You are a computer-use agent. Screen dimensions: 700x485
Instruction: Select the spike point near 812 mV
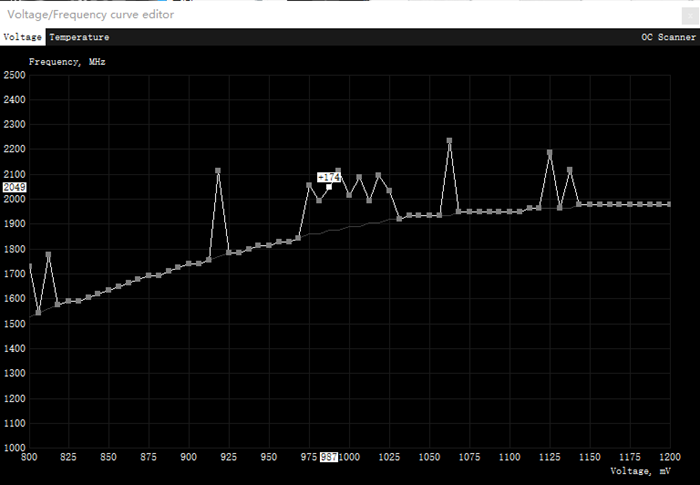[48, 255]
